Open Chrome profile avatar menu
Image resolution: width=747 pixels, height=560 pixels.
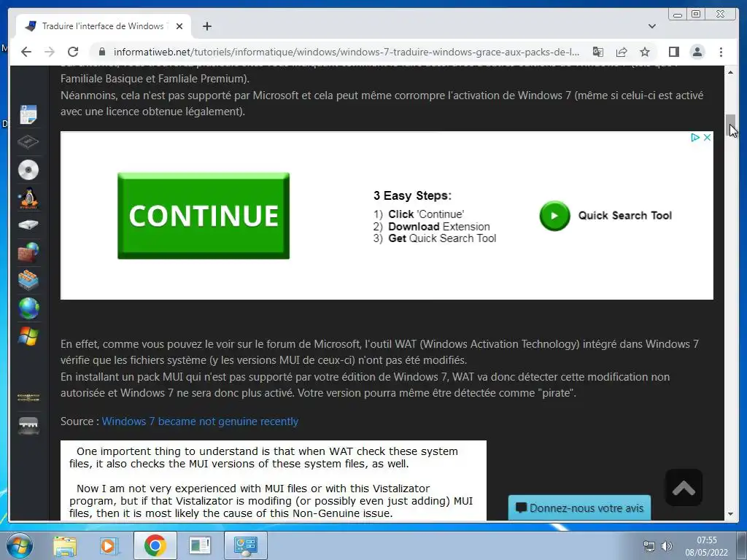click(x=697, y=52)
